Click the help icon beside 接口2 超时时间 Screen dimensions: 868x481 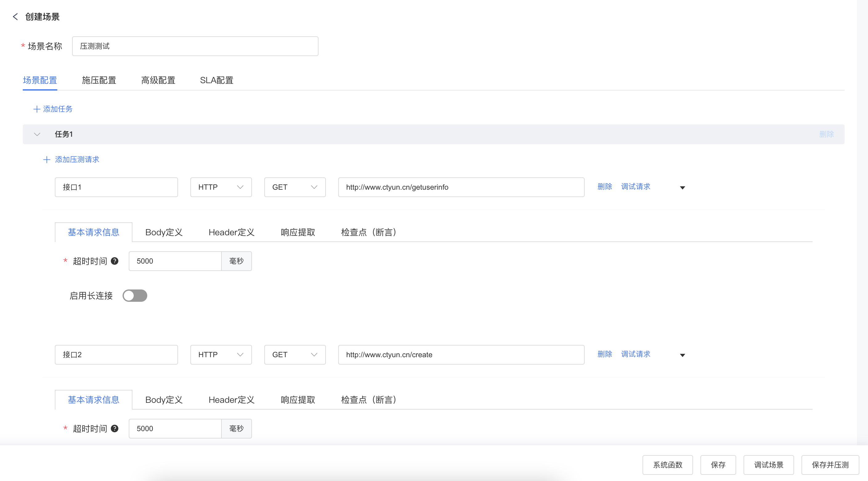pos(115,428)
